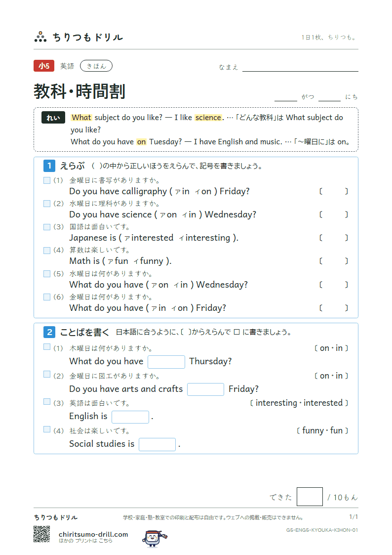Check the box for question (4) Math is fun
392x555 pixels.
(x=47, y=250)
